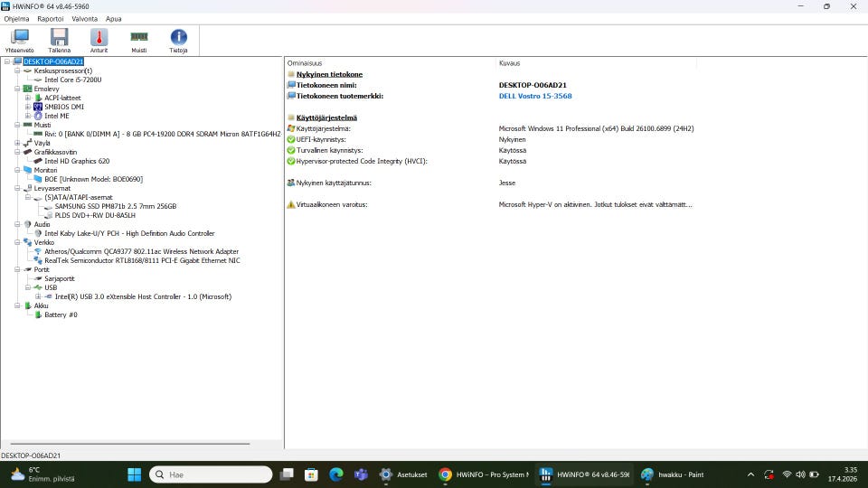
Task: Select RealTek RTL8168/8111 Ethernet NIC
Action: point(142,260)
